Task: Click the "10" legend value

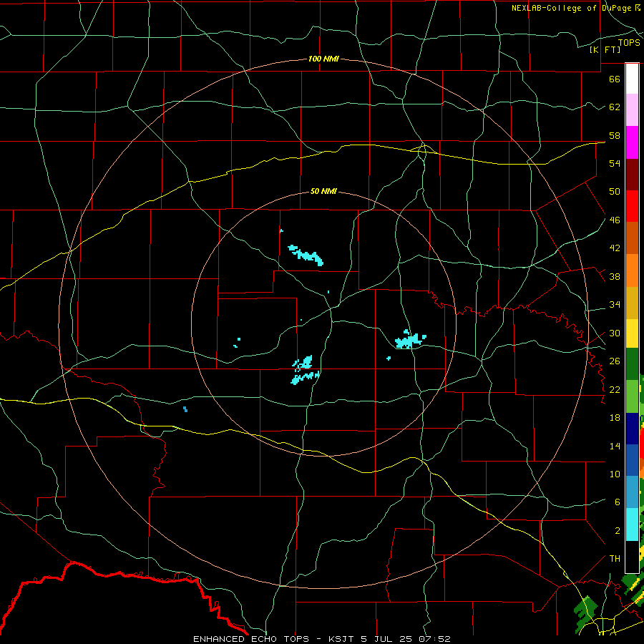Action: point(615,474)
